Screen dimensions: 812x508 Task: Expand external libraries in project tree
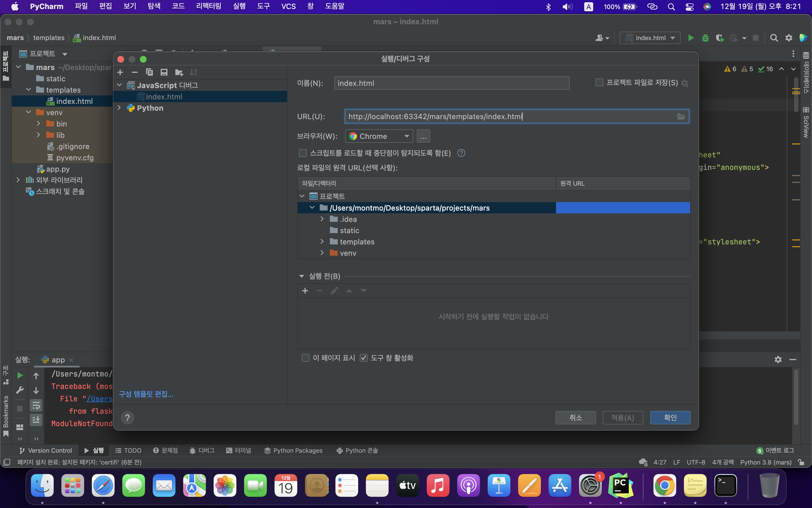click(18, 180)
